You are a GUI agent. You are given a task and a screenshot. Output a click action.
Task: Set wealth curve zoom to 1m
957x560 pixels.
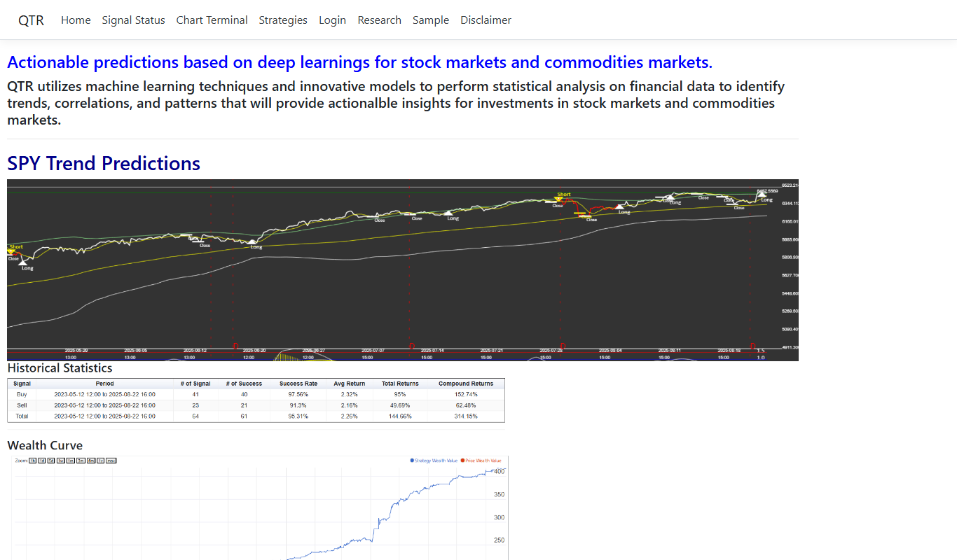(71, 461)
